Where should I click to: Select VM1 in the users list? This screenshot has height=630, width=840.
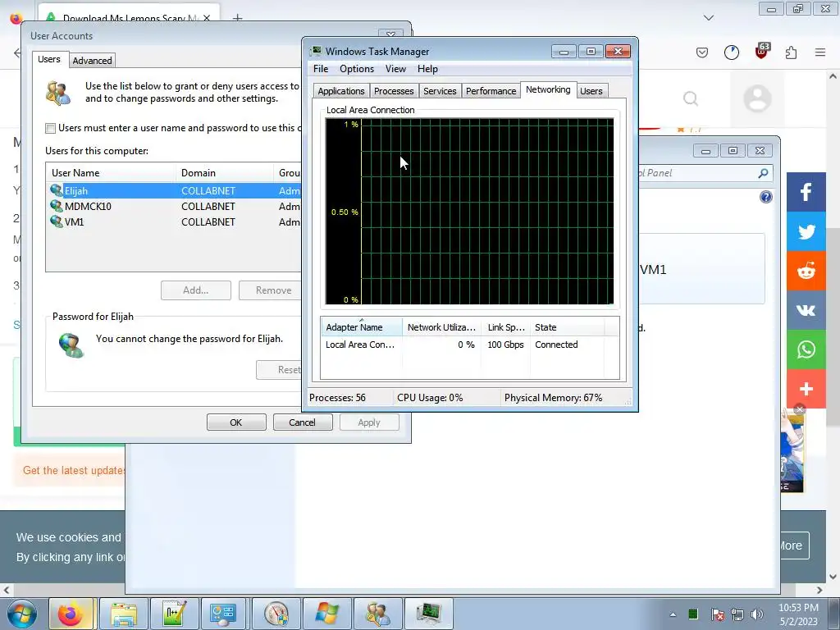click(x=174, y=221)
